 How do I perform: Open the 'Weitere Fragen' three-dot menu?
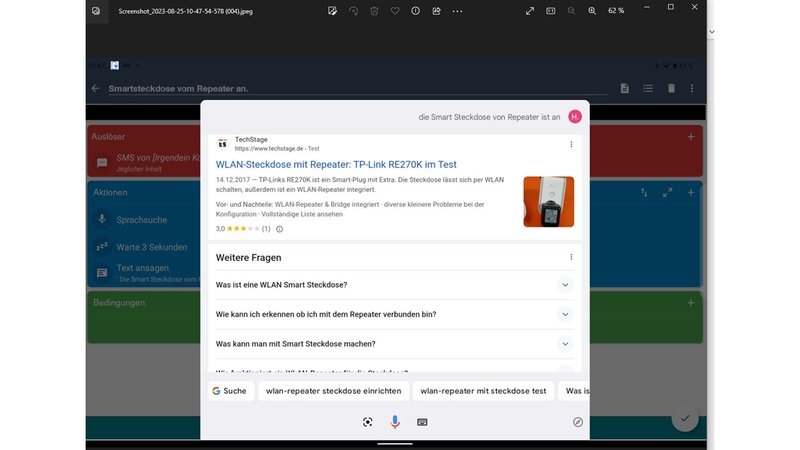click(571, 257)
